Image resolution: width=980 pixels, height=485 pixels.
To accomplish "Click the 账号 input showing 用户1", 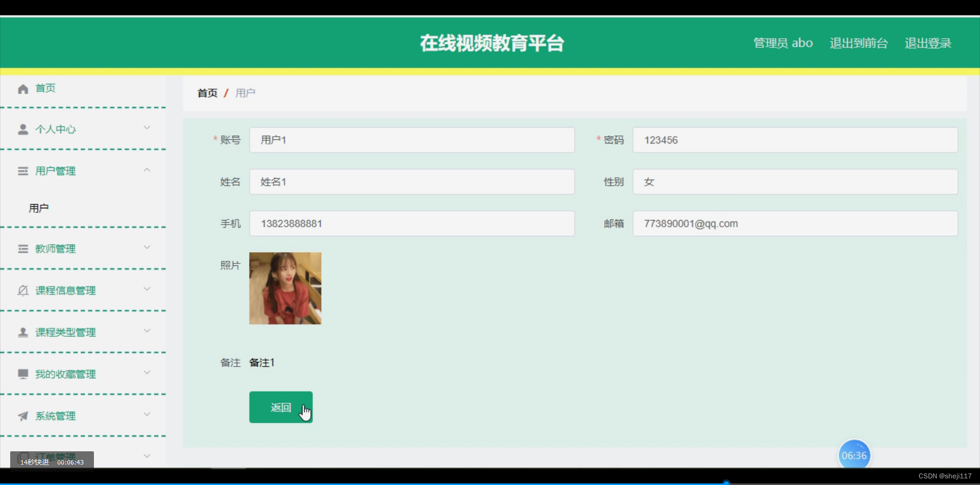I will (x=411, y=140).
